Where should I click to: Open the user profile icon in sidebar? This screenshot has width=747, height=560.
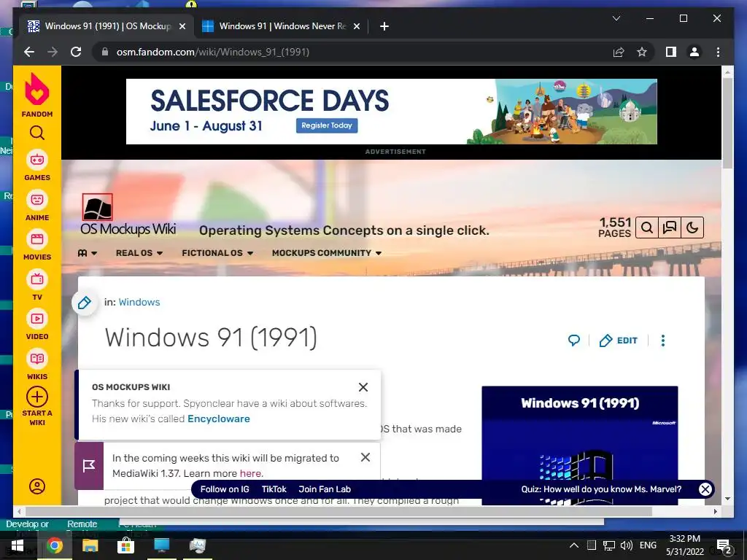tap(37, 486)
